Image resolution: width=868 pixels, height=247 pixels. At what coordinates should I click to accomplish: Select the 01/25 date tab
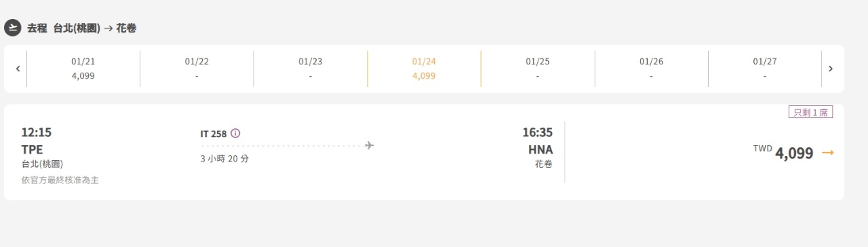coord(538,69)
